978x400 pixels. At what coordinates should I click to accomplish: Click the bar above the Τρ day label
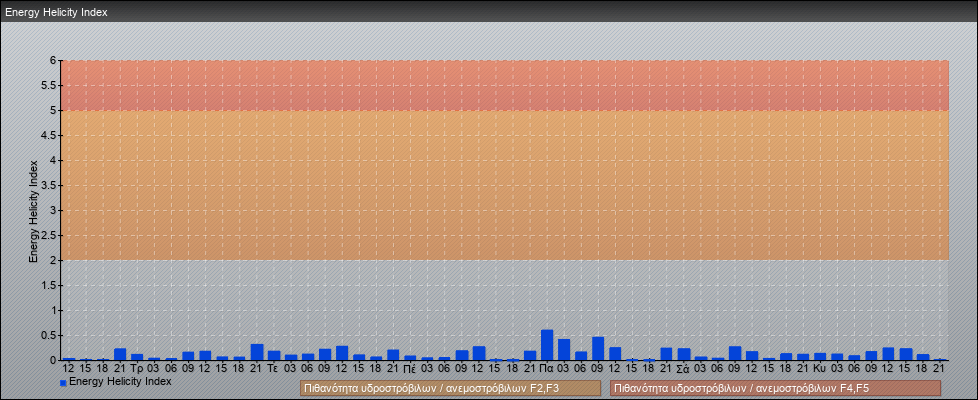pyautogui.click(x=137, y=357)
